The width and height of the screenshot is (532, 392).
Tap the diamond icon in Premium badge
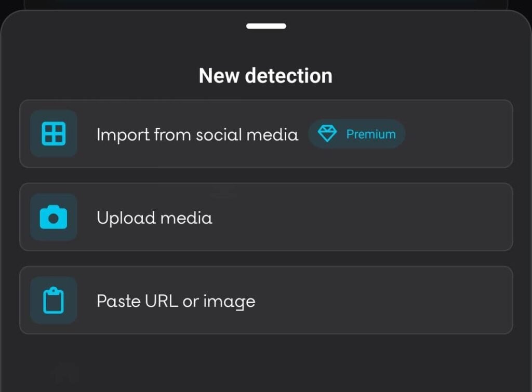coord(327,133)
